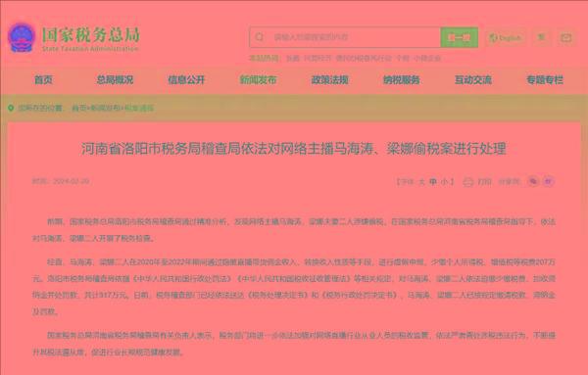
Task: Click the last item in breadcrumb path
Action: click(138, 108)
